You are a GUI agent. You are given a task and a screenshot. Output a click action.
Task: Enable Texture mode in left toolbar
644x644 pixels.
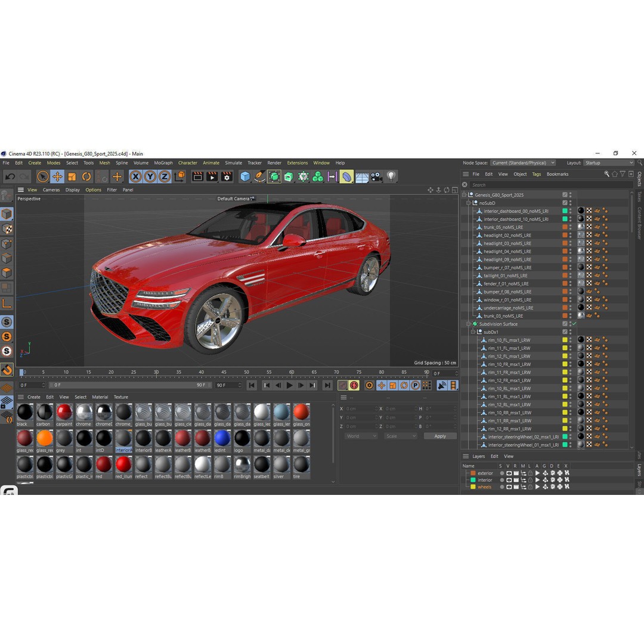coord(7,229)
